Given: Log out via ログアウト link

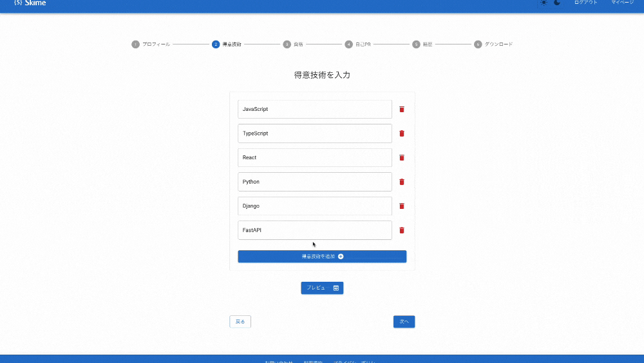Looking at the screenshot, I should pyautogui.click(x=585, y=3).
